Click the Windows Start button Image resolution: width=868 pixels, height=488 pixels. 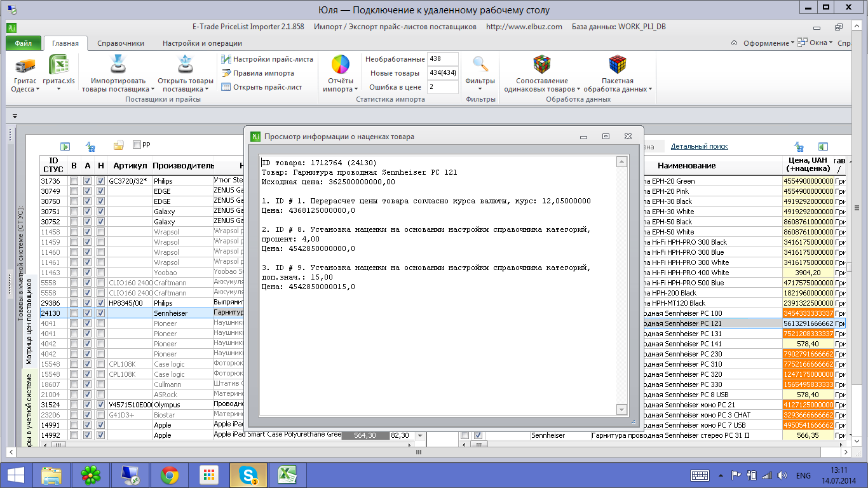tap(15, 475)
